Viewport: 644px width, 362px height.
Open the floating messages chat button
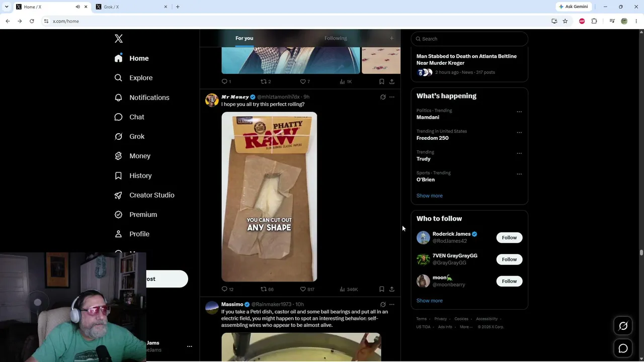pos(623,348)
